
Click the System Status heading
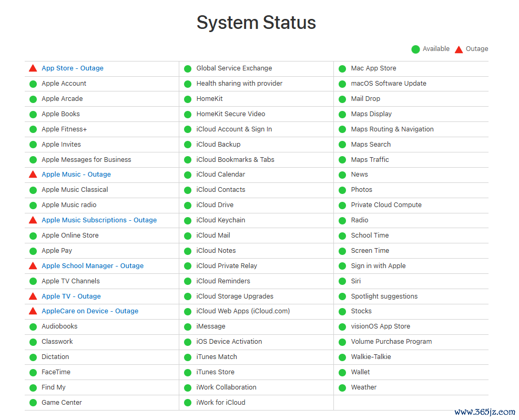(256, 23)
